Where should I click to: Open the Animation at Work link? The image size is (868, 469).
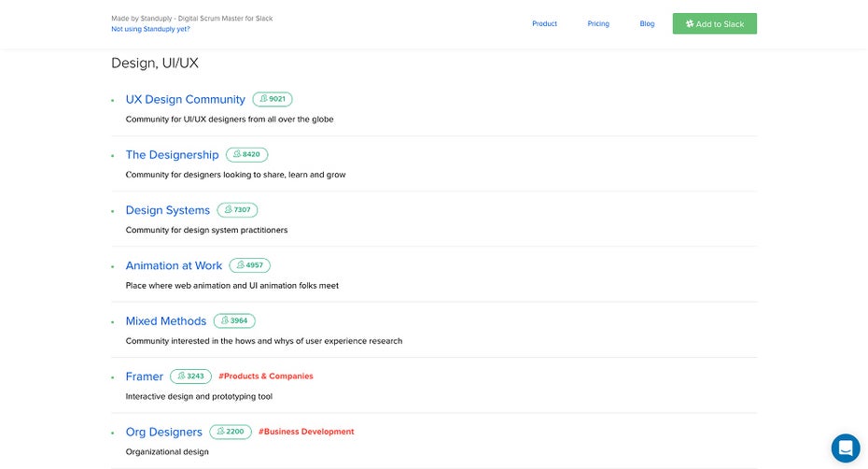coord(174,265)
